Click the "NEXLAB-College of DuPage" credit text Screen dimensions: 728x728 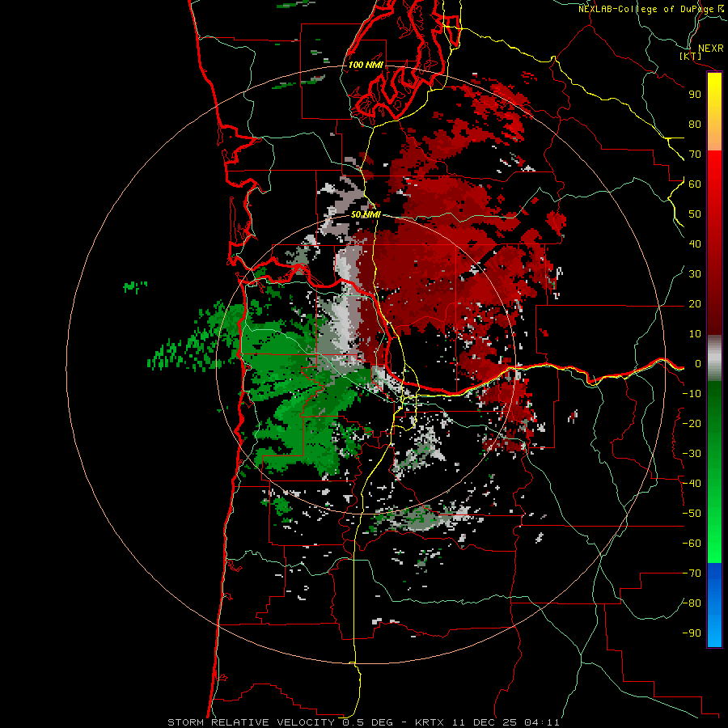coord(647,9)
